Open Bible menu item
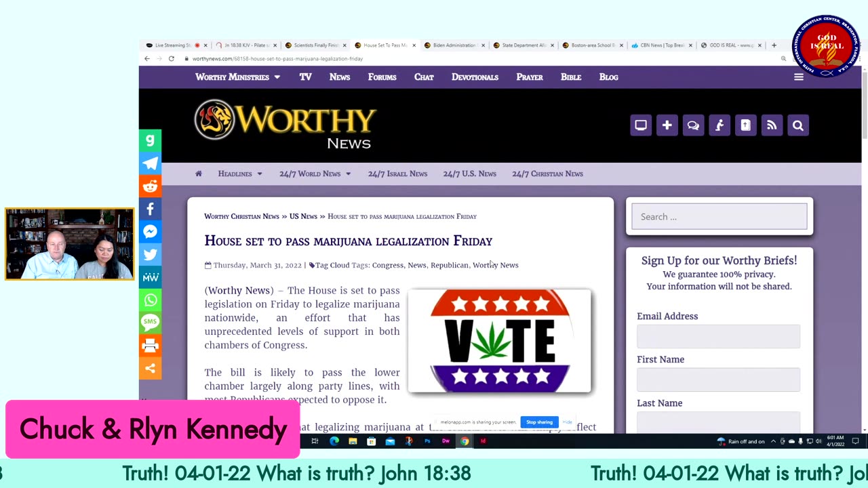 pyautogui.click(x=571, y=77)
